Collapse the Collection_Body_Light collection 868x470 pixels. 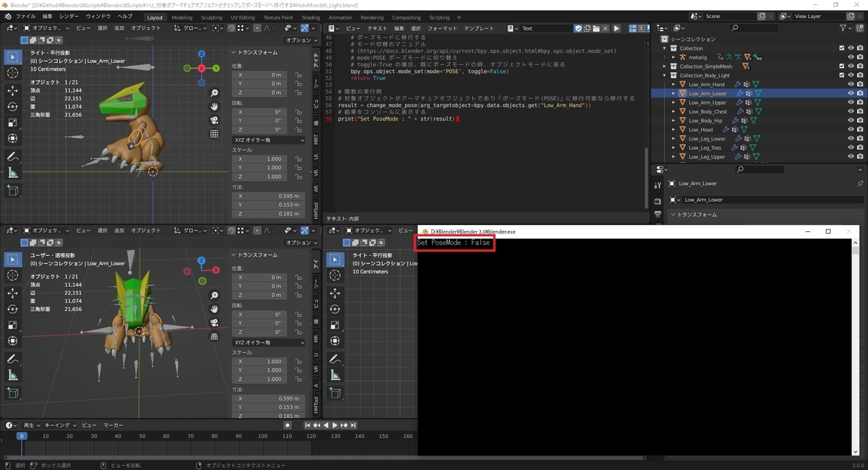click(665, 76)
